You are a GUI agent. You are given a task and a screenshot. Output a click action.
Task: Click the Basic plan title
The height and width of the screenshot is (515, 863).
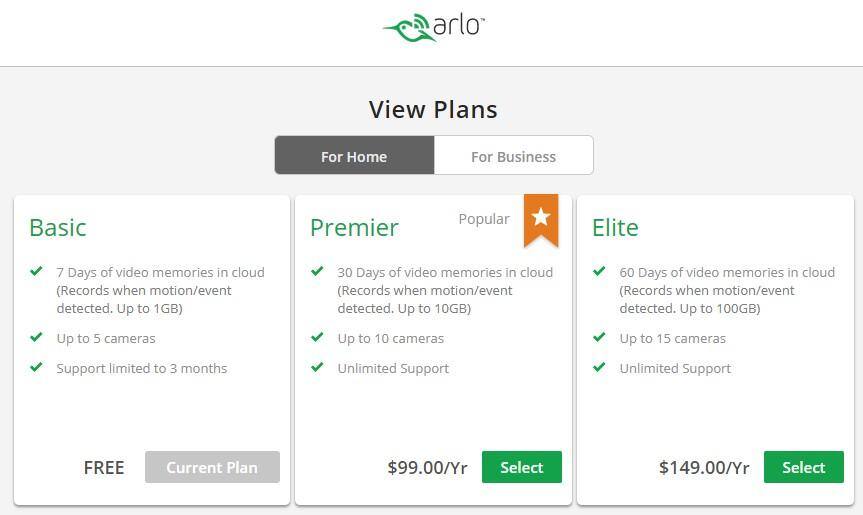click(x=58, y=227)
